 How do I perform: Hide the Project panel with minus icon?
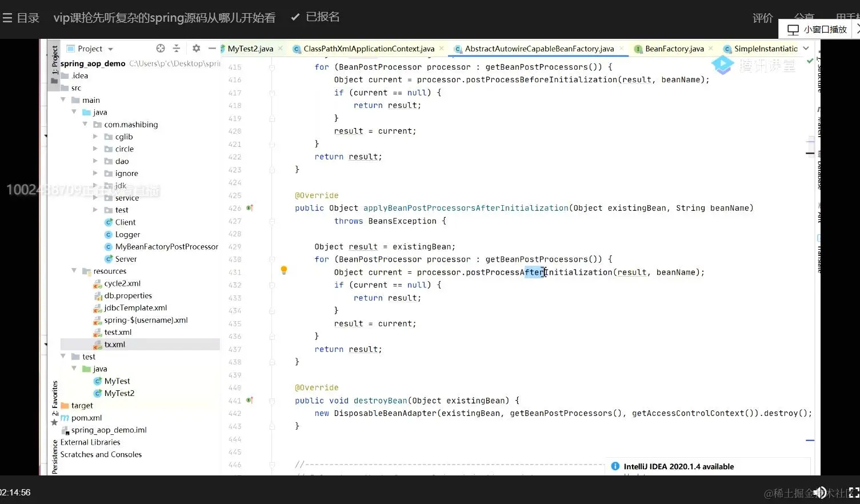pyautogui.click(x=212, y=49)
